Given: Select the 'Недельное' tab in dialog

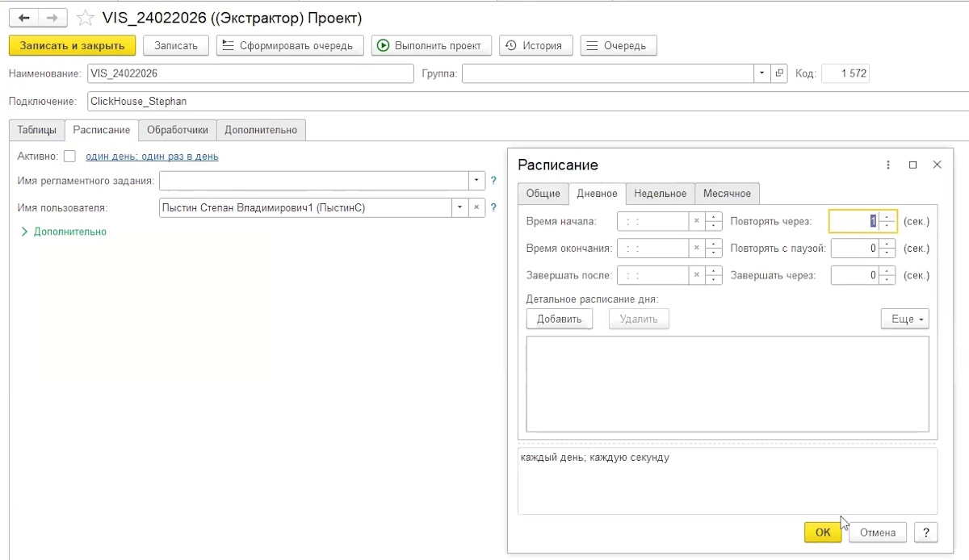Looking at the screenshot, I should click(x=661, y=194).
